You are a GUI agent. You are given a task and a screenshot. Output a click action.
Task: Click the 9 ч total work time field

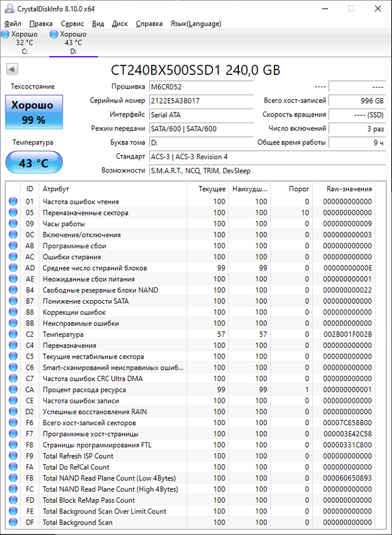pyautogui.click(x=357, y=143)
